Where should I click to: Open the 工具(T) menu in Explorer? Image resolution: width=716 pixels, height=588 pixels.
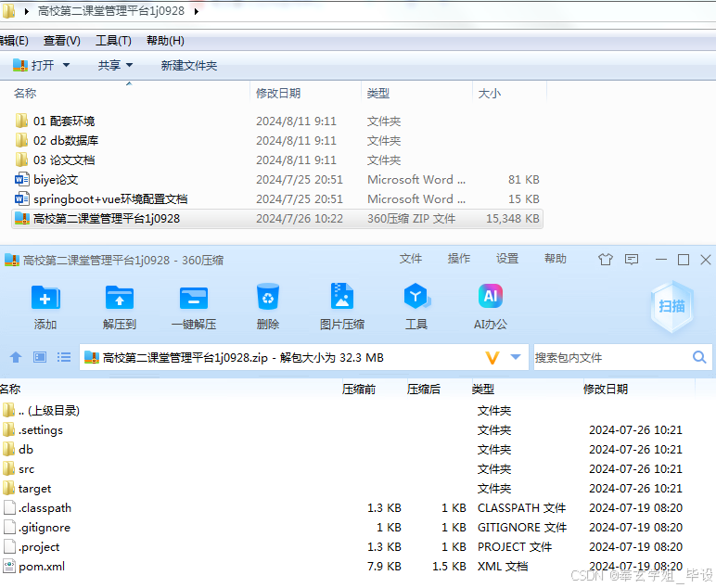coord(113,41)
